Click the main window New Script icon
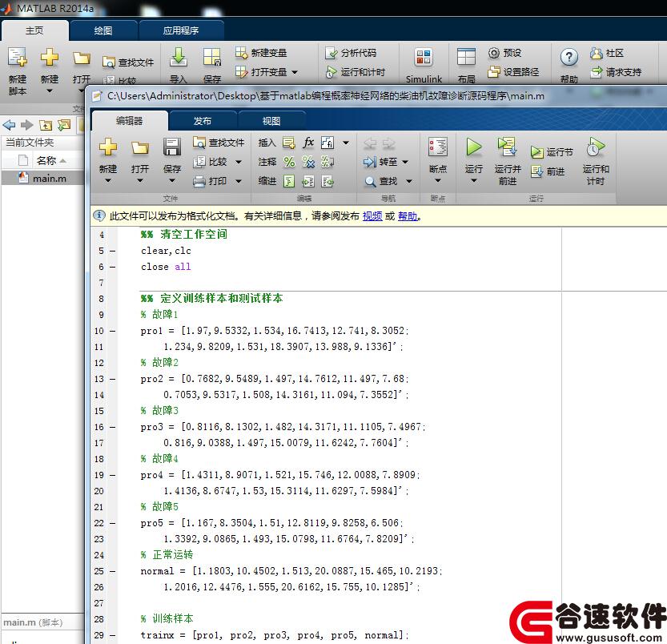The image size is (667, 644). 18,58
